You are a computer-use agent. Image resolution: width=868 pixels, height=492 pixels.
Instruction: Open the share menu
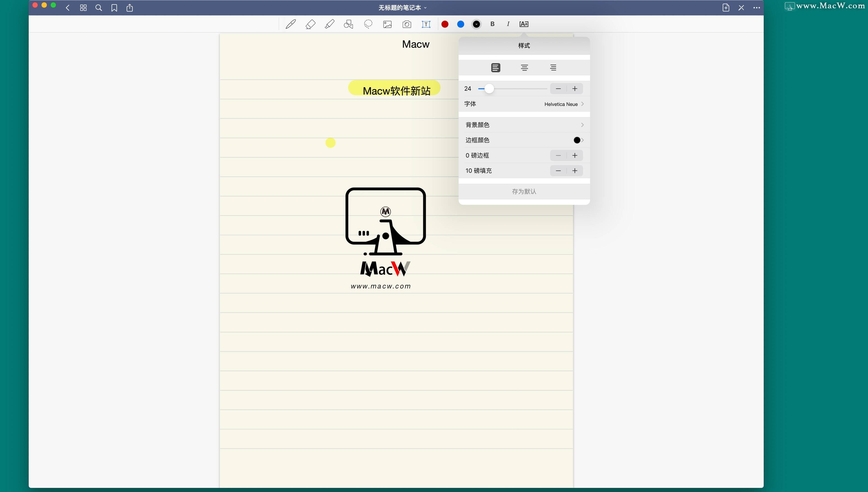tap(130, 8)
